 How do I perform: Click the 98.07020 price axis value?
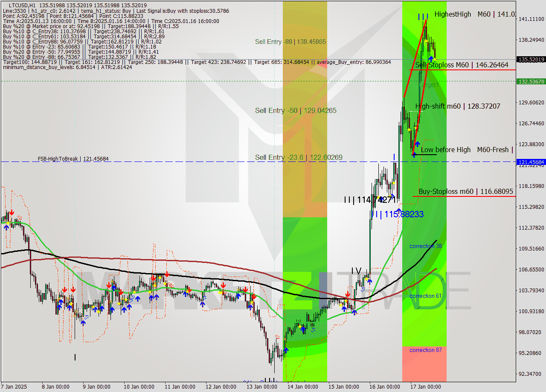(x=531, y=332)
